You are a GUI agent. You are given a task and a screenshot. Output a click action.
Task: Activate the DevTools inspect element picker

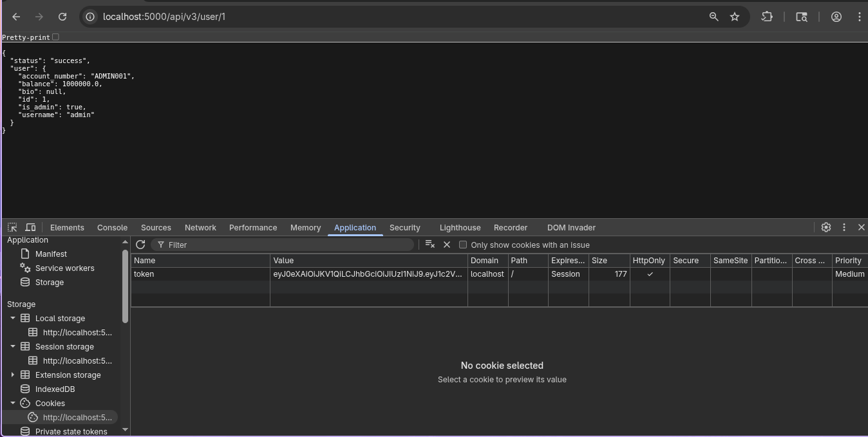[x=12, y=227]
